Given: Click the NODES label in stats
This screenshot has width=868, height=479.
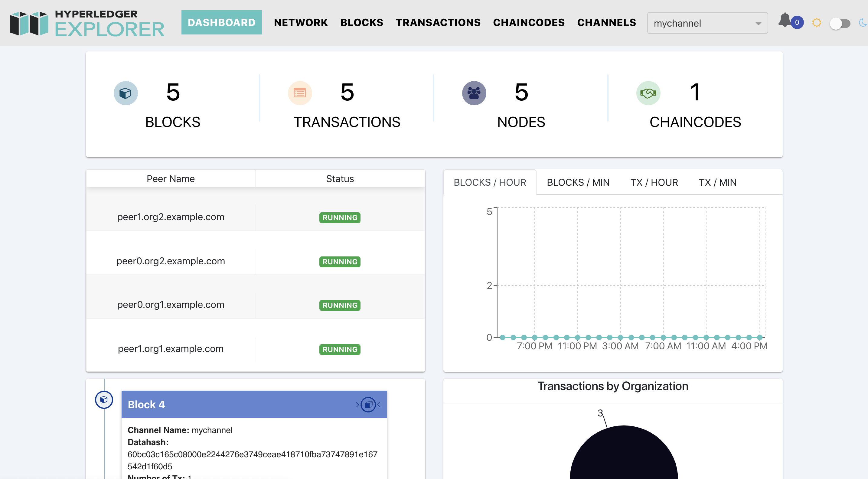Looking at the screenshot, I should [x=521, y=122].
